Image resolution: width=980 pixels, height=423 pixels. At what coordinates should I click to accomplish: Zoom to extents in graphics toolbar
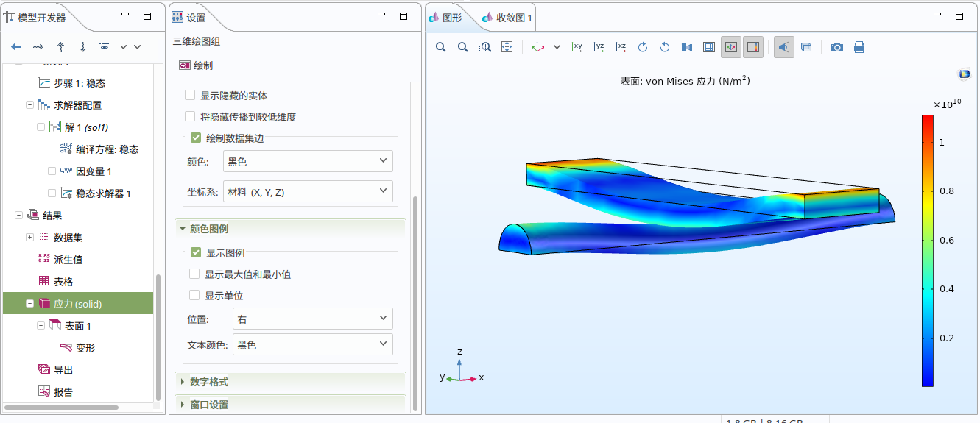[x=507, y=47]
